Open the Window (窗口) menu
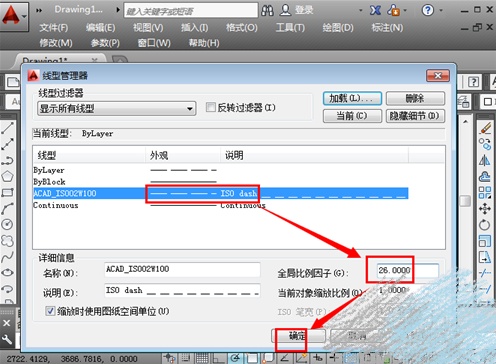 click(154, 43)
